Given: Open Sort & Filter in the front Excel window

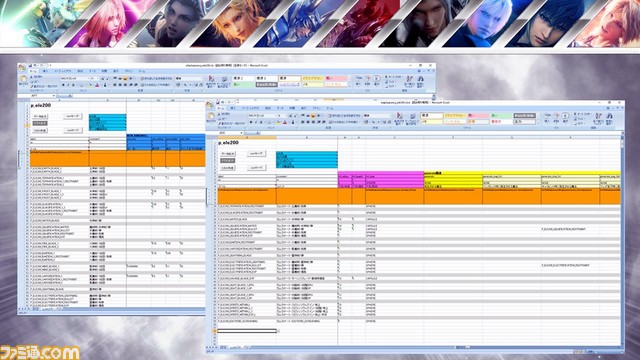Looking at the screenshot, I should pyautogui.click(x=598, y=118).
